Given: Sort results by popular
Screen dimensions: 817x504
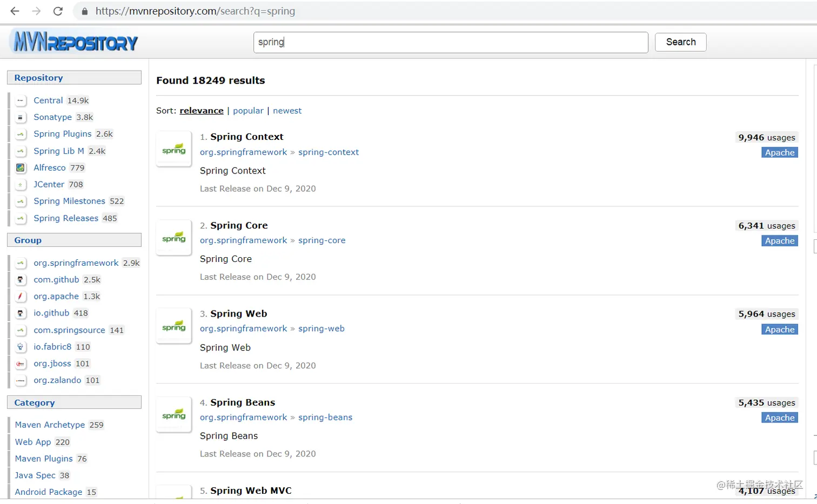Looking at the screenshot, I should [248, 111].
